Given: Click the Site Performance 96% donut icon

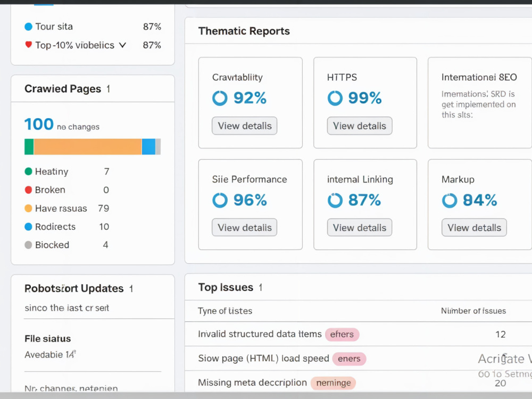Looking at the screenshot, I should tap(220, 200).
